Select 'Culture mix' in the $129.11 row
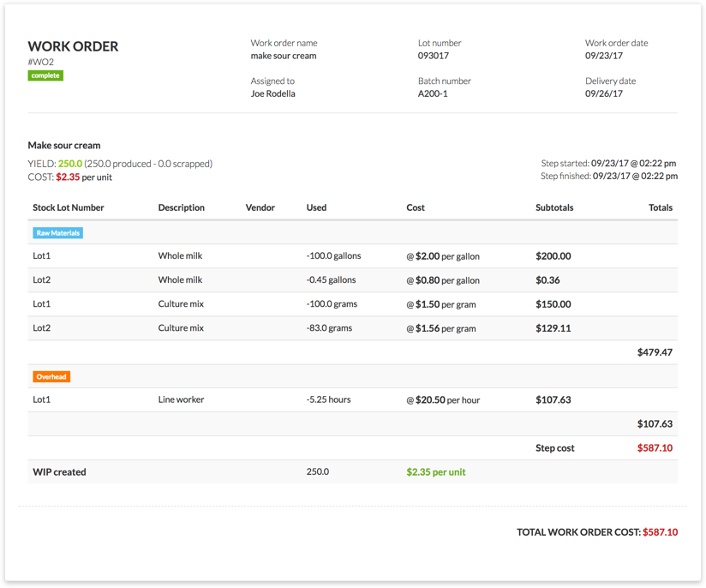Viewport: 706px width, 588px height. [181, 328]
